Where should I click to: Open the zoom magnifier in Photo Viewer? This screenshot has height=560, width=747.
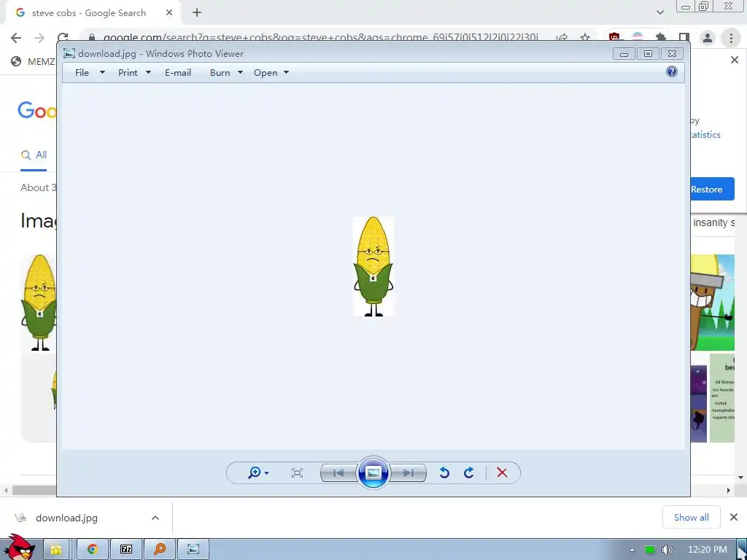click(x=255, y=472)
